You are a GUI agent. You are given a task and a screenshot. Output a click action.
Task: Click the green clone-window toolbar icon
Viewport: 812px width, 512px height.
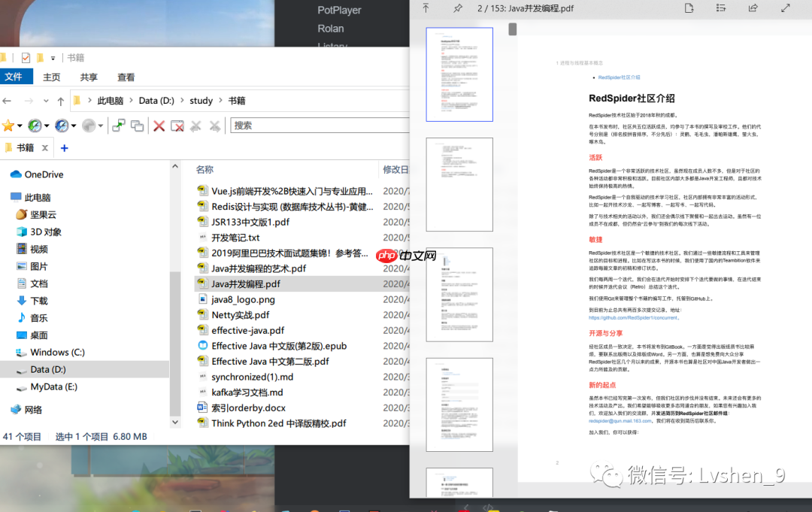(118, 125)
